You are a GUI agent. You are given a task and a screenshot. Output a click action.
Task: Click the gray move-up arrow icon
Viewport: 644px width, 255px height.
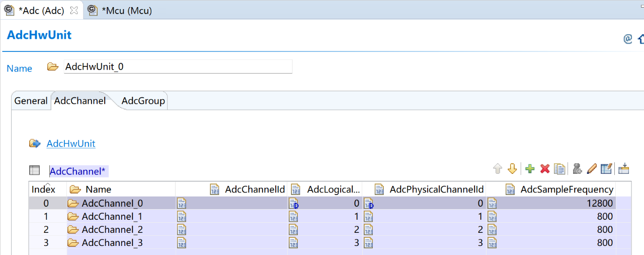pos(498,169)
